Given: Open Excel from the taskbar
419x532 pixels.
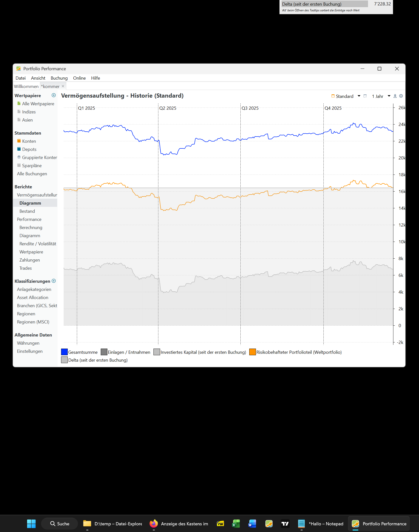Looking at the screenshot, I should (x=236, y=524).
